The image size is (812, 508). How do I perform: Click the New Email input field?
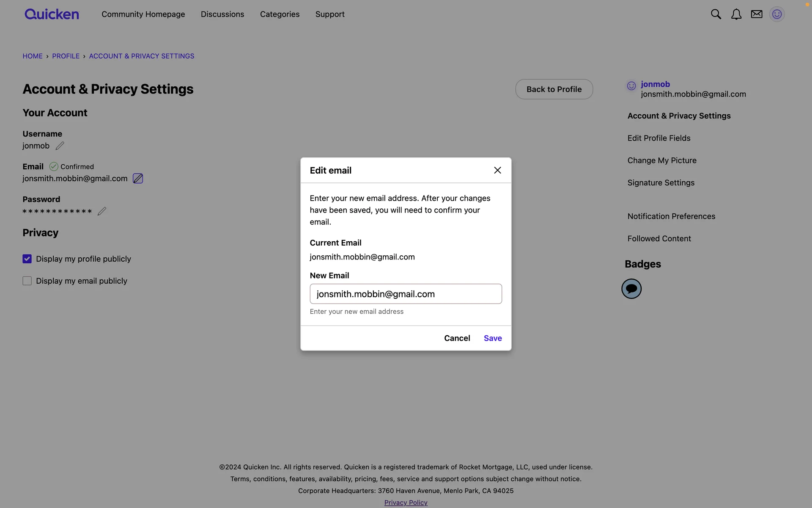click(406, 294)
